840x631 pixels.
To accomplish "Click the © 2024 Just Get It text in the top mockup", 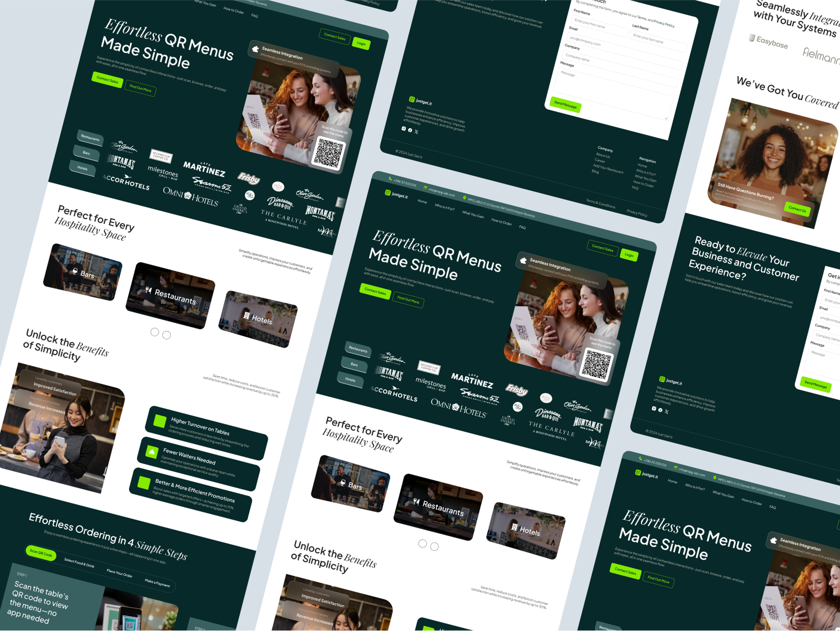I will (408, 153).
